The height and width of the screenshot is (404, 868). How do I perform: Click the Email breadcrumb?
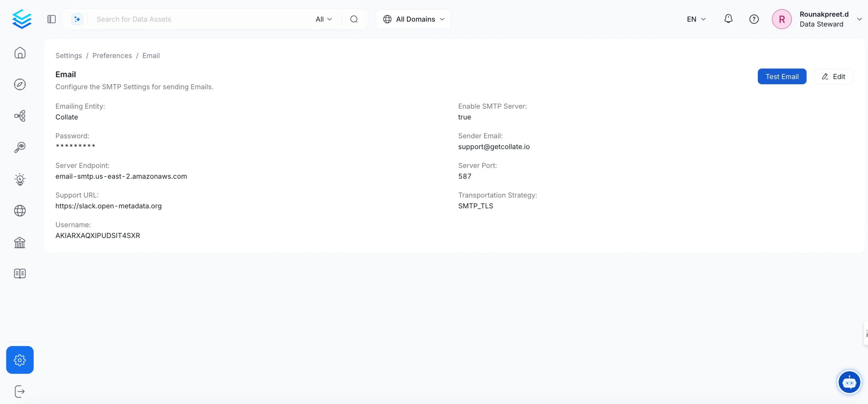coord(151,56)
